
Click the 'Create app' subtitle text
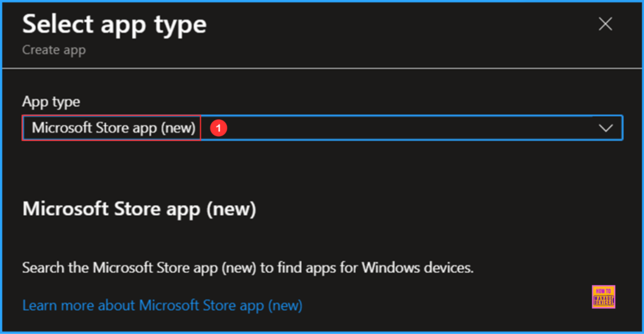54,50
